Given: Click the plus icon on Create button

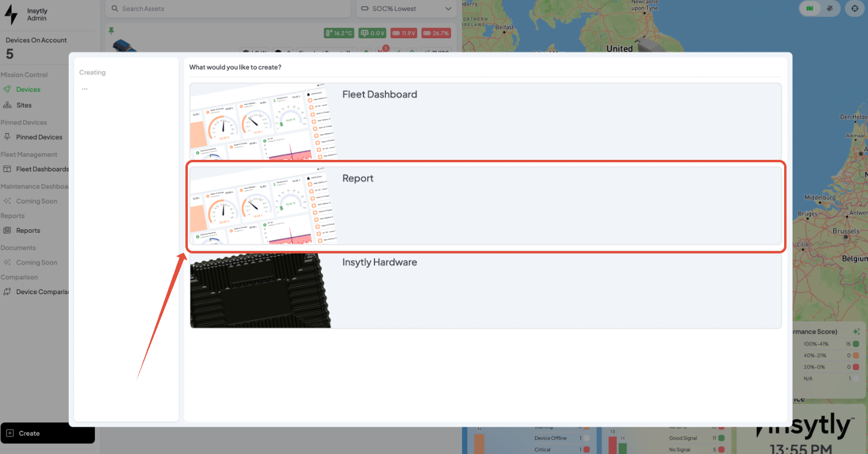Looking at the screenshot, I should pyautogui.click(x=10, y=433).
